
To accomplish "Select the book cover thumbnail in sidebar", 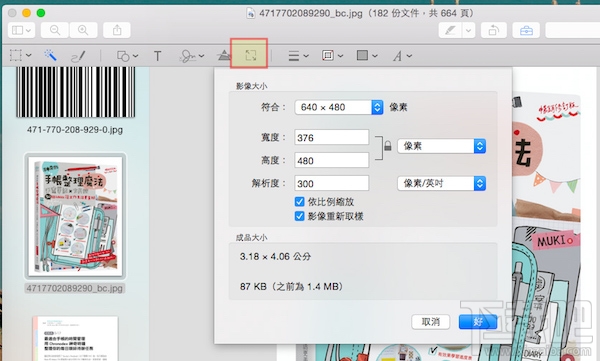I will pos(75,216).
